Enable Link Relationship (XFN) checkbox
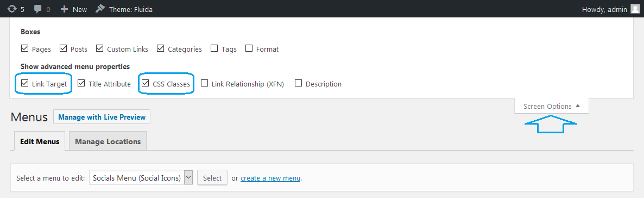The width and height of the screenshot is (644, 198). coord(204,83)
